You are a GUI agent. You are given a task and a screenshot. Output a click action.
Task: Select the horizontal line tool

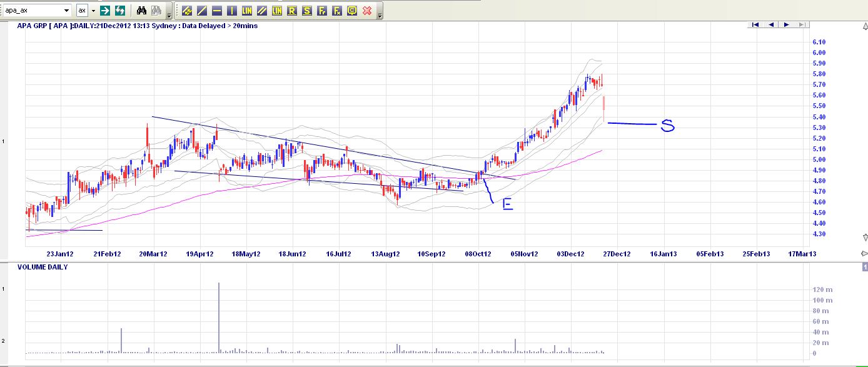click(217, 11)
